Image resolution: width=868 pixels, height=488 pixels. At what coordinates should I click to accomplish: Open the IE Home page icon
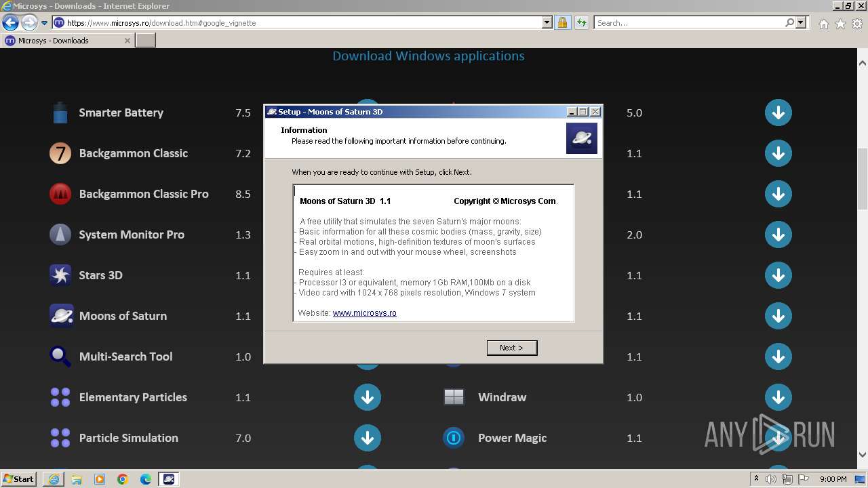823,23
